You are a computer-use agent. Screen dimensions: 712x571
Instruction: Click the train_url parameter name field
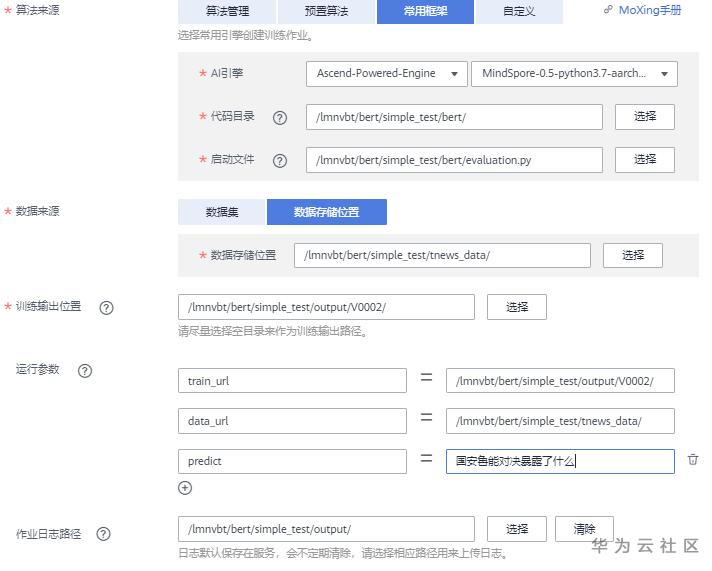pyautogui.click(x=292, y=381)
